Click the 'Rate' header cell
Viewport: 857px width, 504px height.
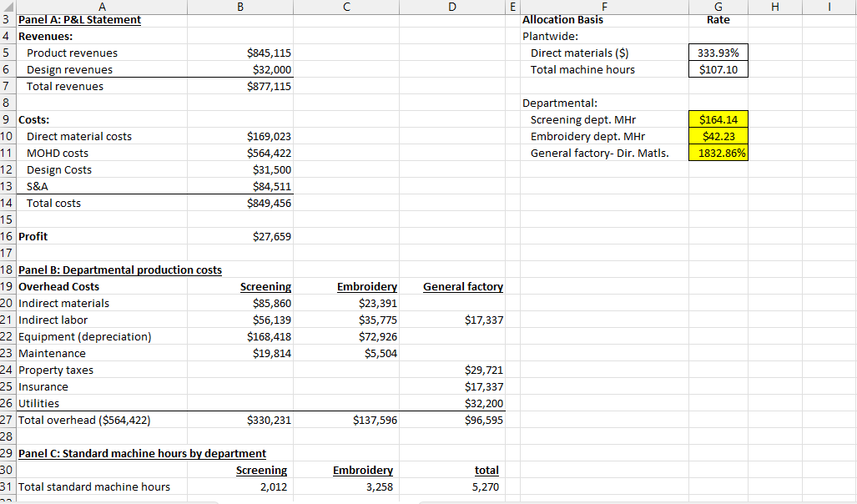(718, 20)
